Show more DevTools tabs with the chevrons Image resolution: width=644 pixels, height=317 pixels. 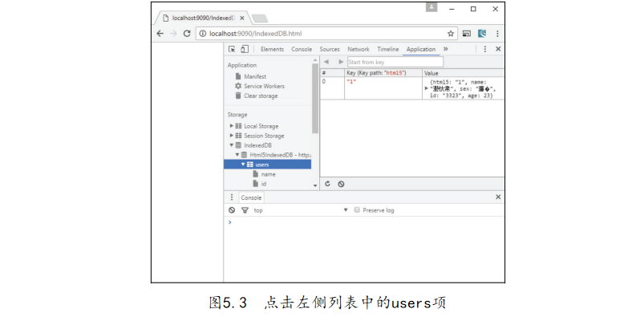pos(446,49)
